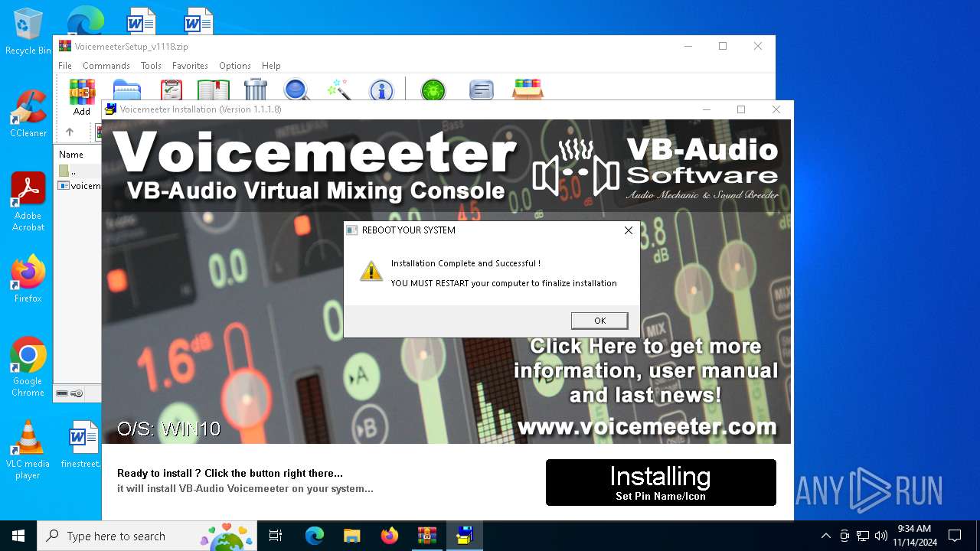Maximize the Voicemeeter Installation window

(741, 109)
